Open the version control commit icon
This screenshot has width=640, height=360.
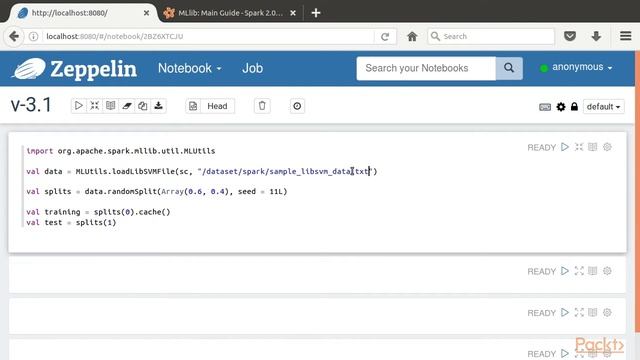click(193, 106)
